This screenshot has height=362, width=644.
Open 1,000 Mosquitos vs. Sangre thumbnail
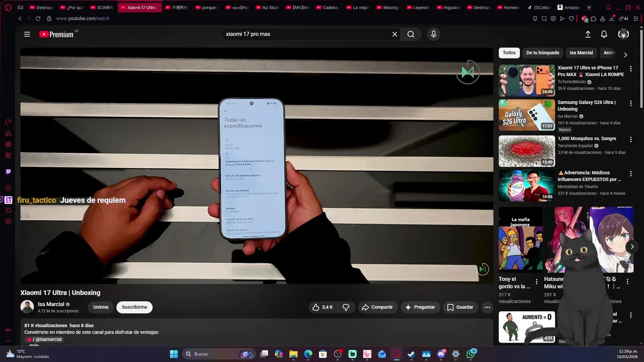(527, 151)
